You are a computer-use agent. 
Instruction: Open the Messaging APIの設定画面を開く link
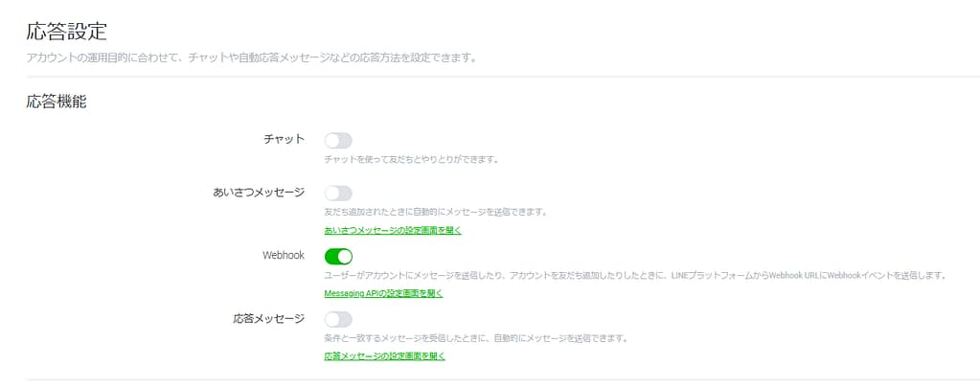click(383, 293)
